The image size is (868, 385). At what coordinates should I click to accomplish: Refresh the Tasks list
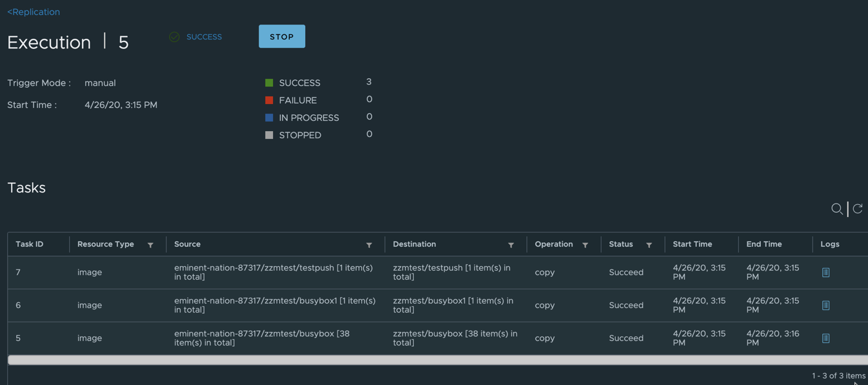pyautogui.click(x=856, y=209)
